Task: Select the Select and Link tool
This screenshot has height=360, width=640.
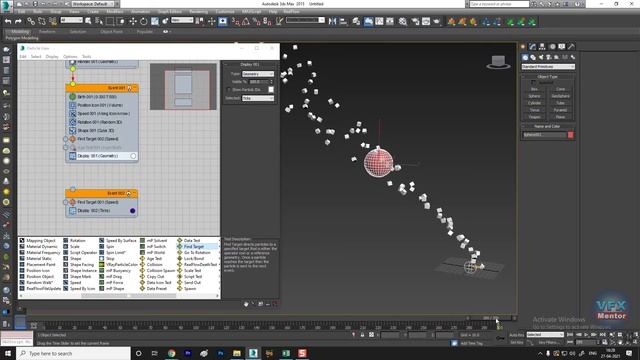Action: (x=31, y=21)
